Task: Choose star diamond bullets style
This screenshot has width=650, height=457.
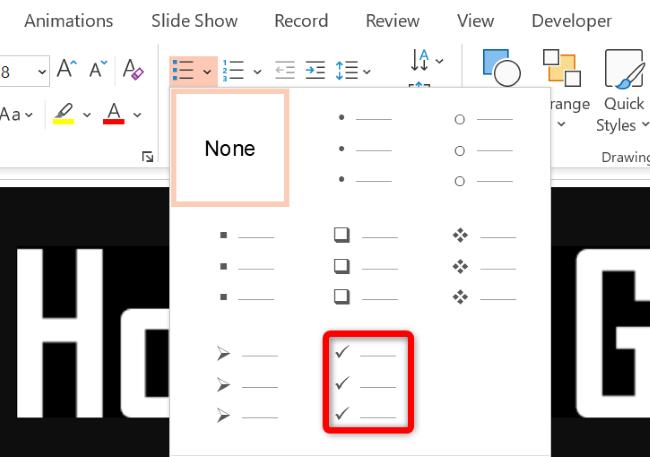Action: (x=484, y=266)
